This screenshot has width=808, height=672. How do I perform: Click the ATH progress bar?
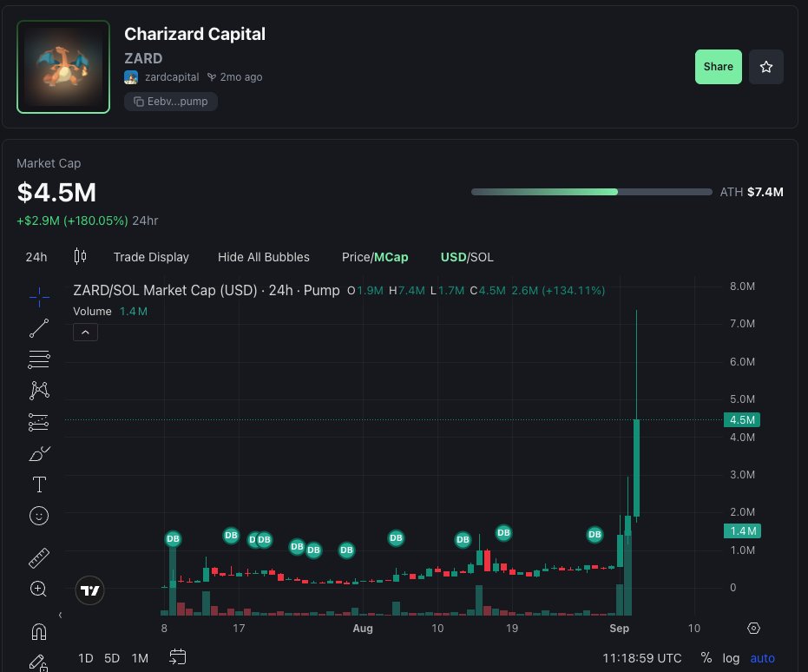point(592,192)
